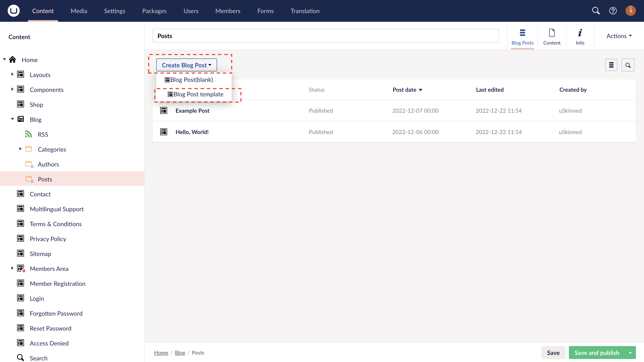Open the Save and publish arrow options

pyautogui.click(x=630, y=353)
